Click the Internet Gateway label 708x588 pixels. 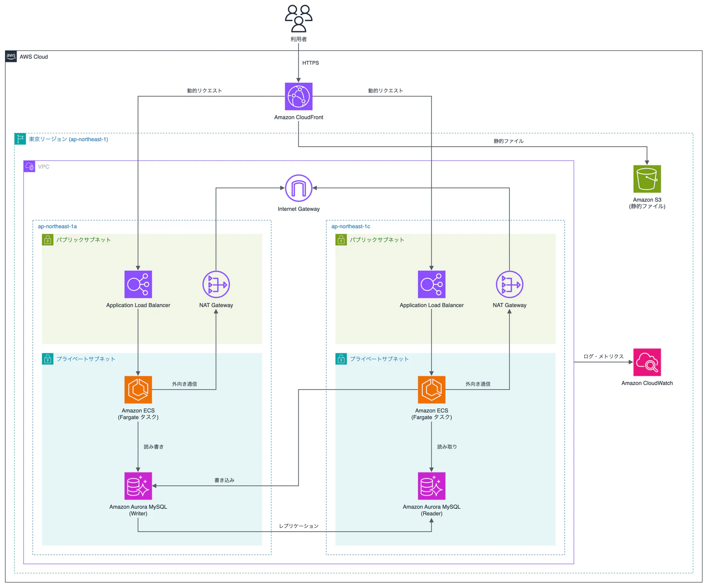point(299,209)
